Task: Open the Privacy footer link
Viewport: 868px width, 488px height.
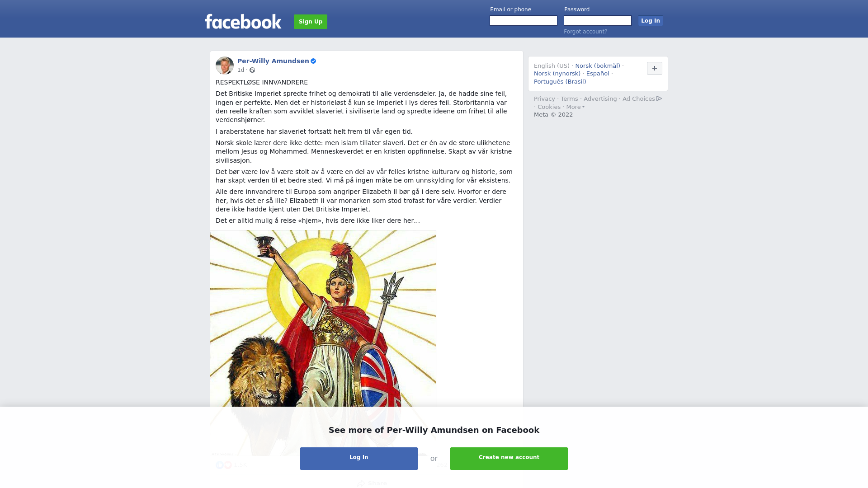Action: [x=544, y=99]
